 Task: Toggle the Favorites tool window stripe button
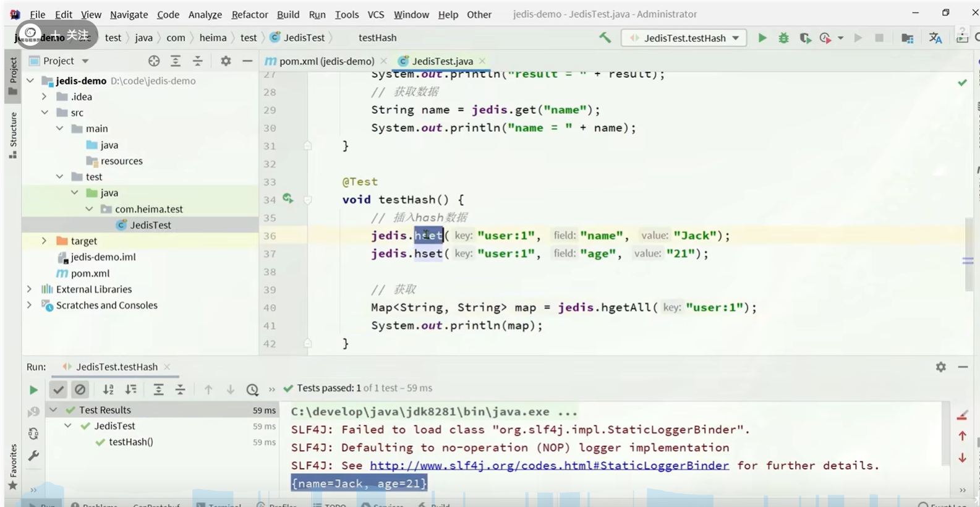click(13, 467)
